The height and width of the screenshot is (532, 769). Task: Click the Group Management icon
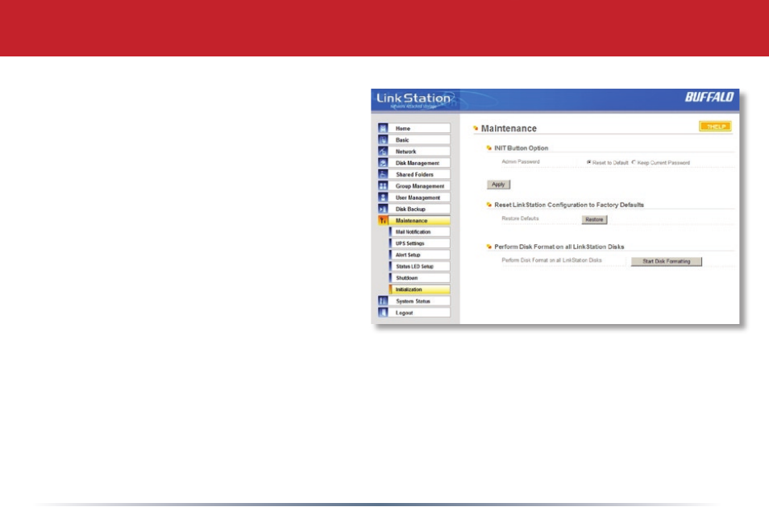click(x=383, y=186)
